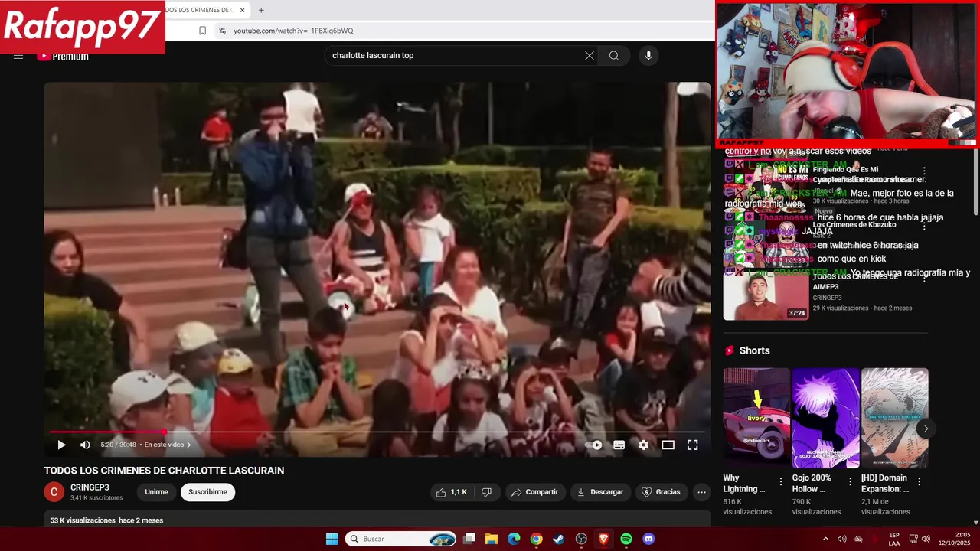
Task: Toggle the autoplay switch
Action: [x=594, y=445]
